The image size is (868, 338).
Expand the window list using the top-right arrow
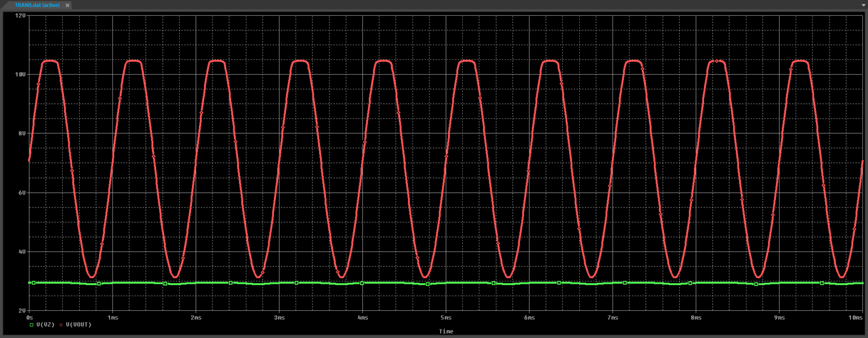click(863, 5)
